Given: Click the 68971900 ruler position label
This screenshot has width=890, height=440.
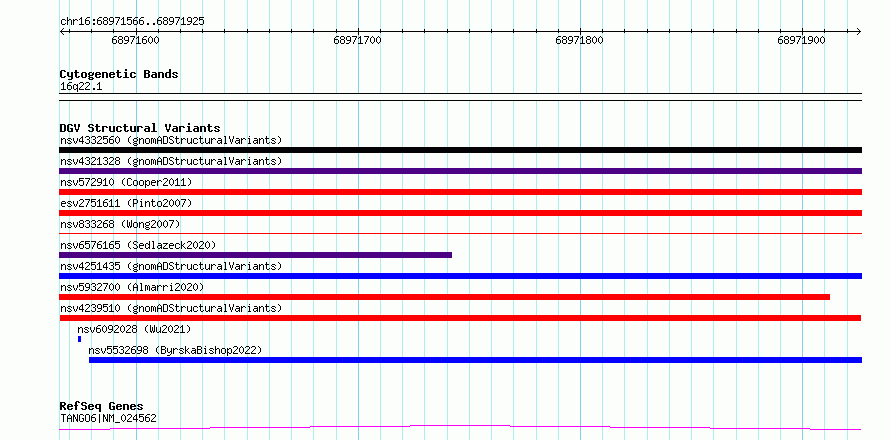Looking at the screenshot, I should click(x=801, y=40).
